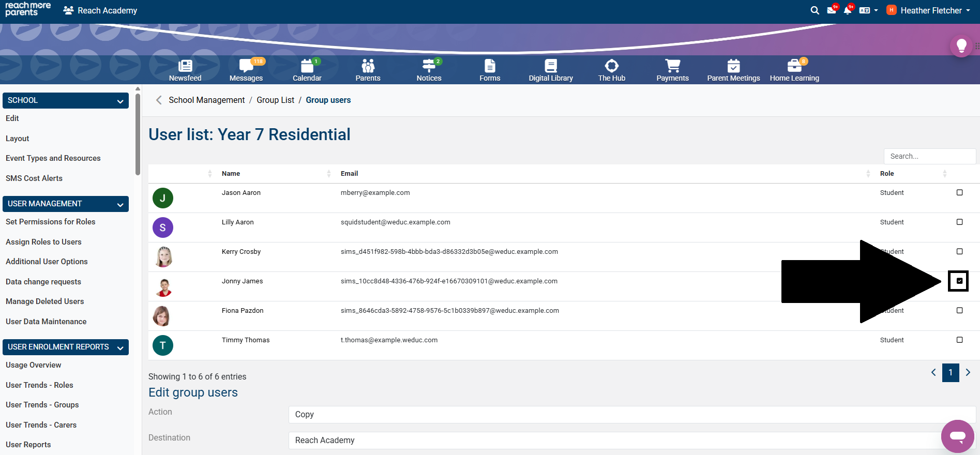Open Assign Roles to Users

coord(43,242)
